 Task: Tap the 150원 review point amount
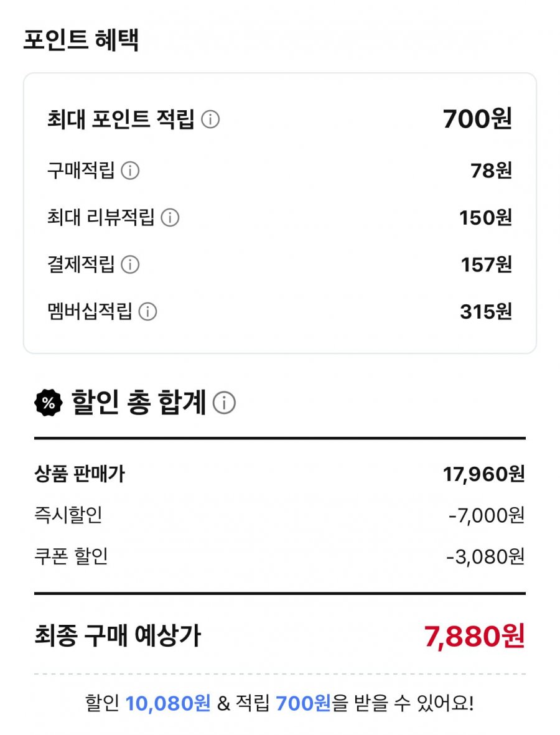[485, 218]
